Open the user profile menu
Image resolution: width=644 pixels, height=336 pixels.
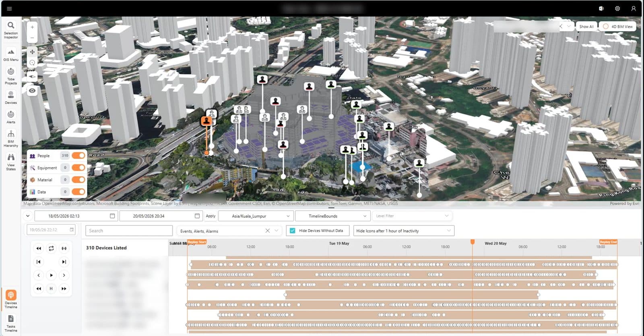[634, 8]
